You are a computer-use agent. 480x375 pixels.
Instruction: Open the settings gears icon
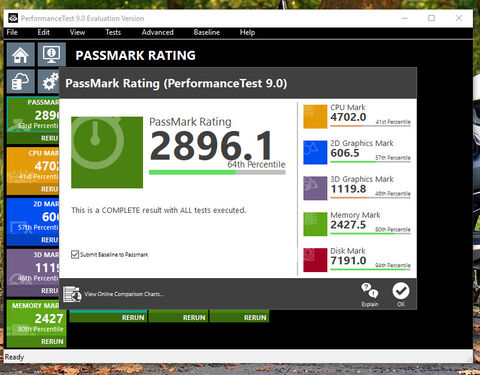tap(49, 81)
